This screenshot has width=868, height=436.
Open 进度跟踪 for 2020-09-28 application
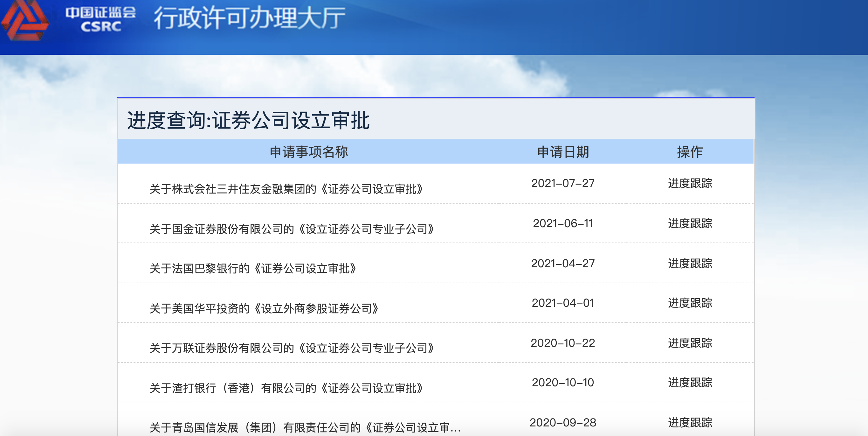coord(690,423)
